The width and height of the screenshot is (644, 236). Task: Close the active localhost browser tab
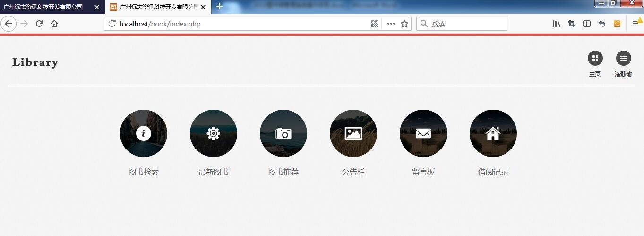[203, 7]
